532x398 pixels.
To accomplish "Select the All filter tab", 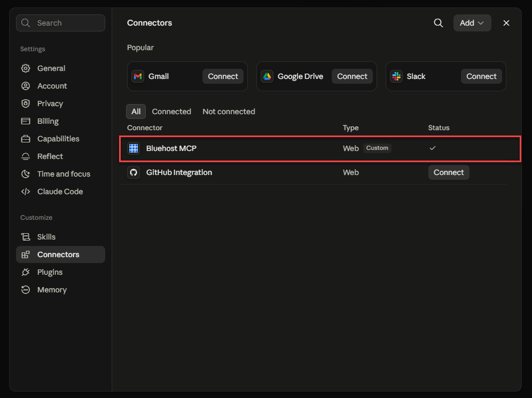I will 136,112.
